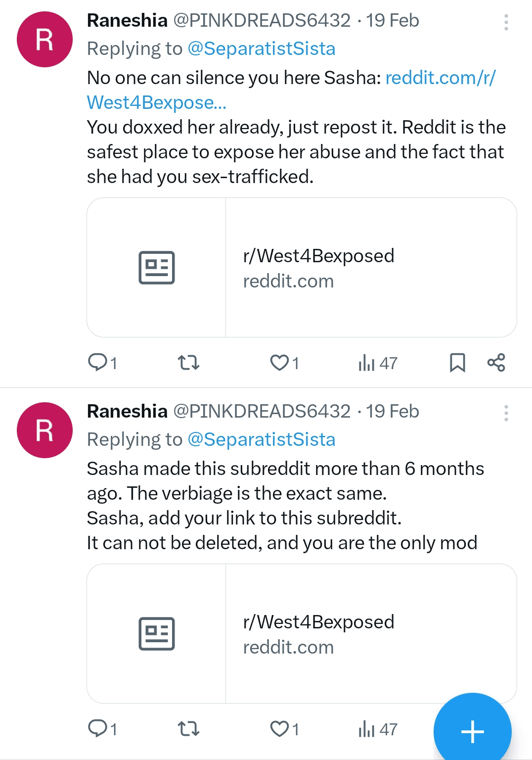
Task: Like the first tweet with heart icon
Action: pos(284,363)
